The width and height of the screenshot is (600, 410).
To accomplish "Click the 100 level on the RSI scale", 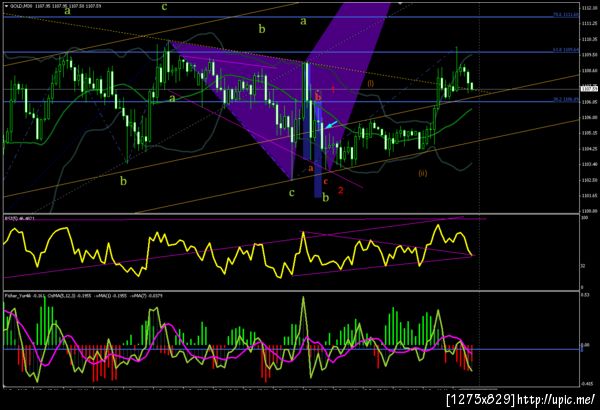I will point(584,217).
